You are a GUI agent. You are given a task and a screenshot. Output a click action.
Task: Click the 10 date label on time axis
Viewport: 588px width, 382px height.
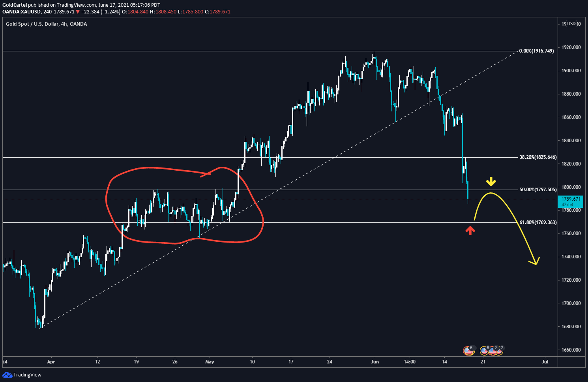[x=252, y=362]
